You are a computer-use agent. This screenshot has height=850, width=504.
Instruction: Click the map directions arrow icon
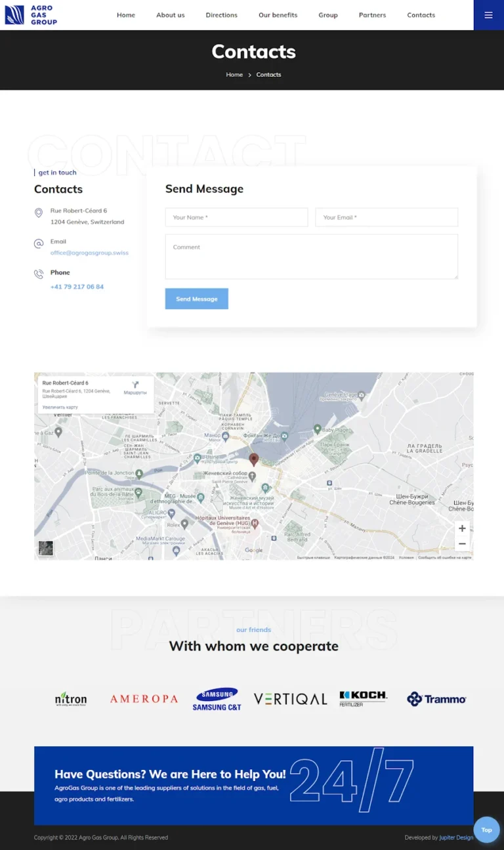(x=135, y=385)
